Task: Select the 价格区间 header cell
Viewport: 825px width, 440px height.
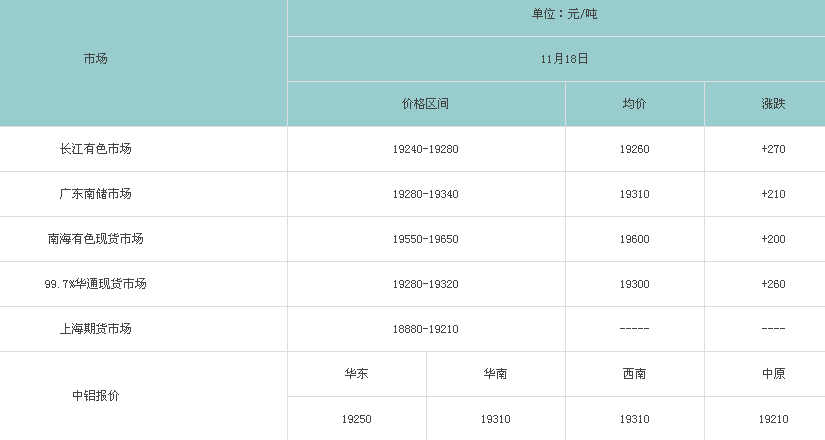Action: (x=425, y=104)
